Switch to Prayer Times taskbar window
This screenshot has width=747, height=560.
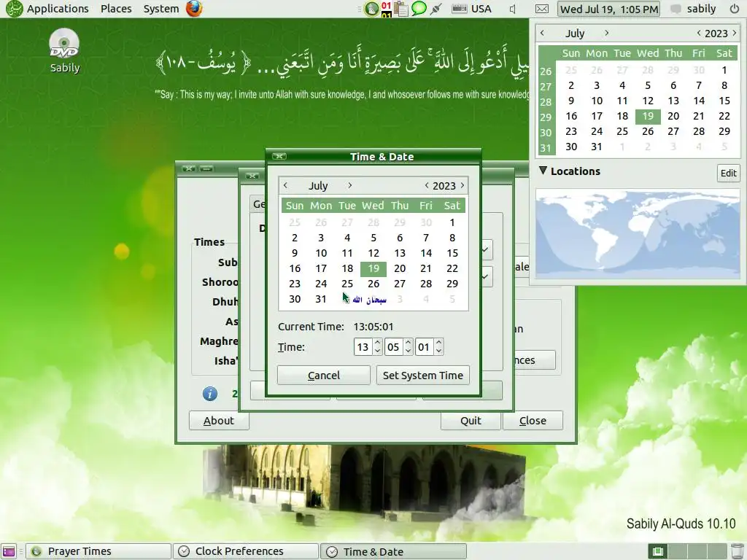point(98,551)
